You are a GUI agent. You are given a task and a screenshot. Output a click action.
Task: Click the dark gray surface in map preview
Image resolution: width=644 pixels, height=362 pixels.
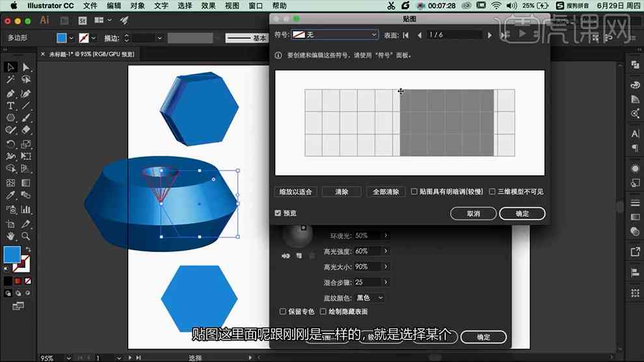(447, 123)
